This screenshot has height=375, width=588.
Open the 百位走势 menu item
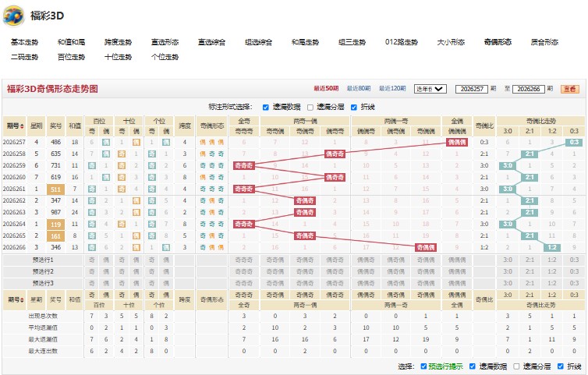click(x=71, y=57)
